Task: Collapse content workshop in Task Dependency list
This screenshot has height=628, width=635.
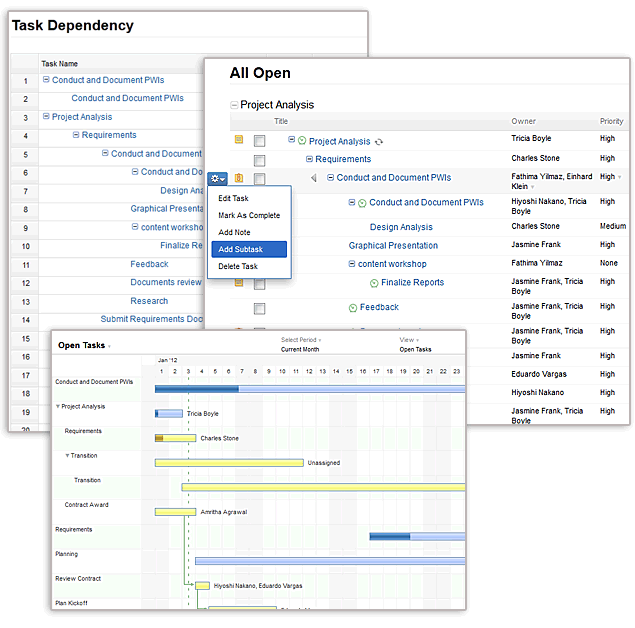Action: click(134, 227)
